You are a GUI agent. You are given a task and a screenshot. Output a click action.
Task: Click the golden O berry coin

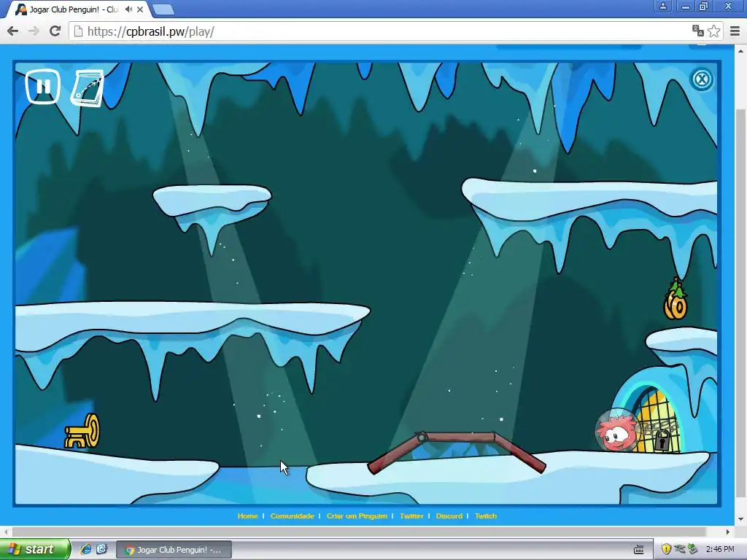tap(676, 300)
